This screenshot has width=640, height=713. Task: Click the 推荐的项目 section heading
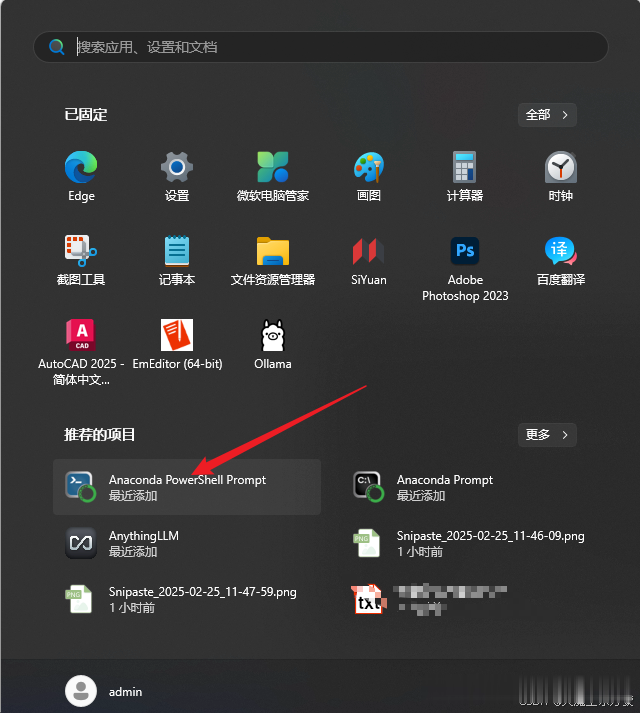pyautogui.click(x=100, y=435)
